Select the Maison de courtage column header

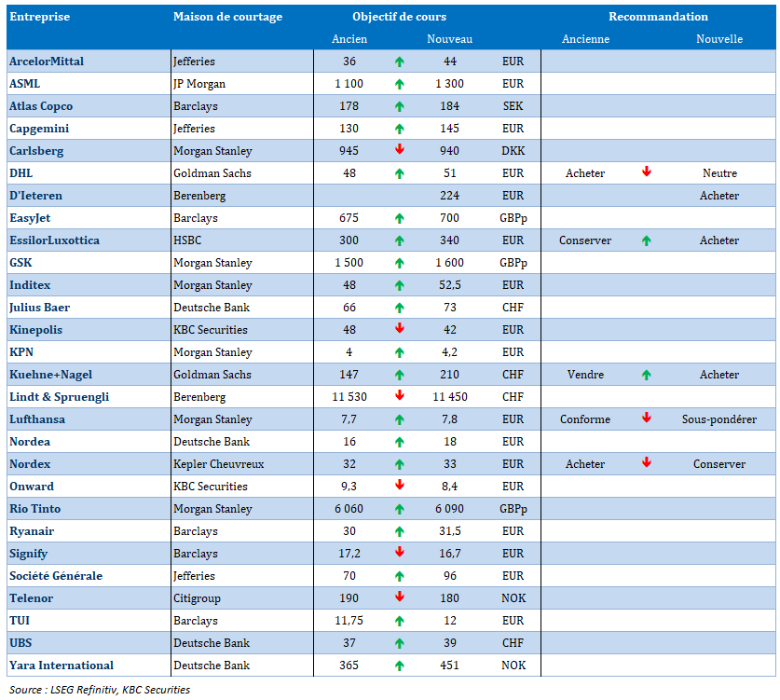pos(227,17)
